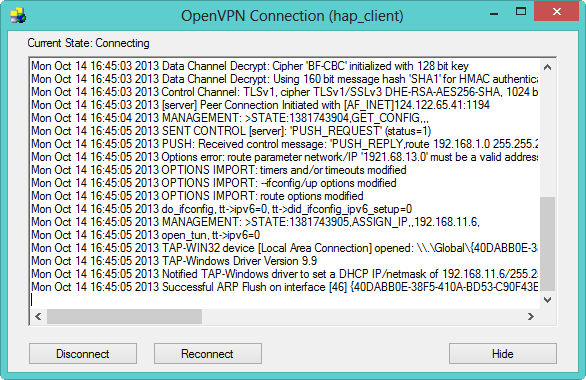Click the log's scroll up arrow
This screenshot has height=380, width=586.
[548, 67]
